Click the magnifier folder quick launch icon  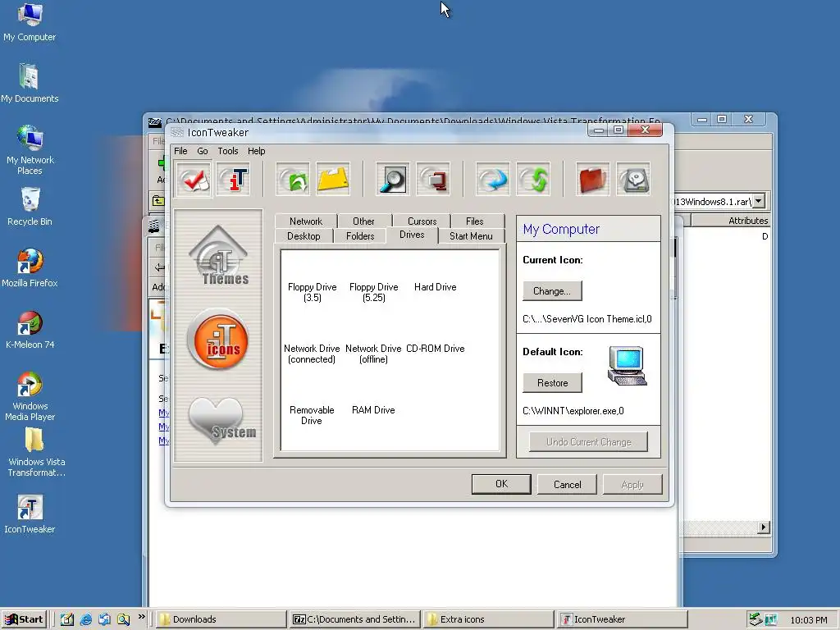click(x=123, y=619)
